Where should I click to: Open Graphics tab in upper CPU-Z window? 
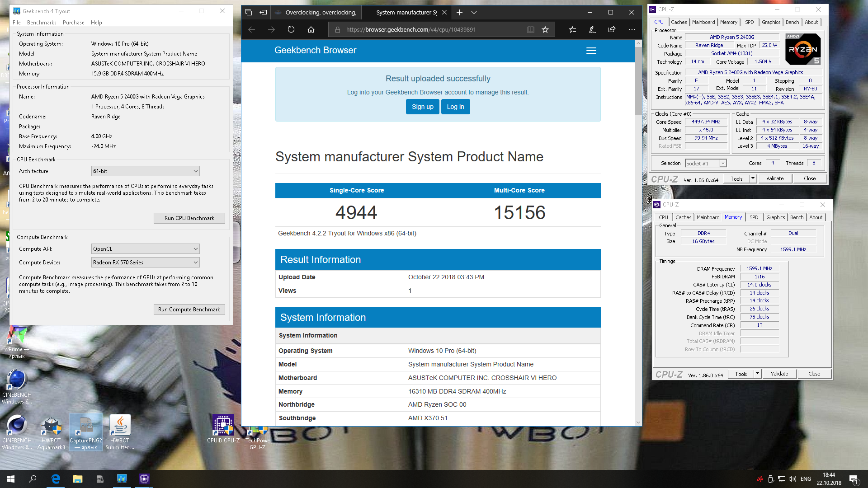771,22
